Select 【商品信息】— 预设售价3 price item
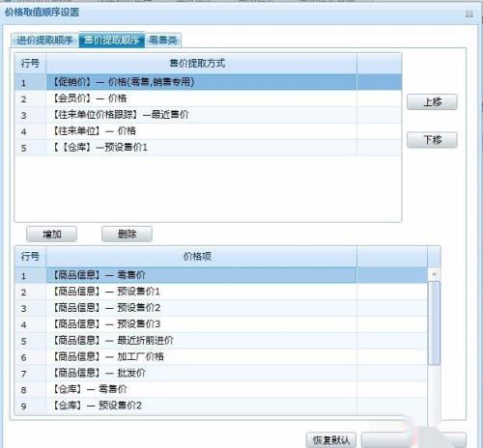 (x=221, y=324)
